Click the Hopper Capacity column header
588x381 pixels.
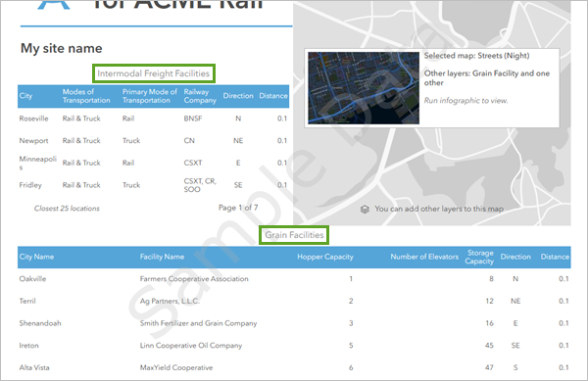[325, 257]
